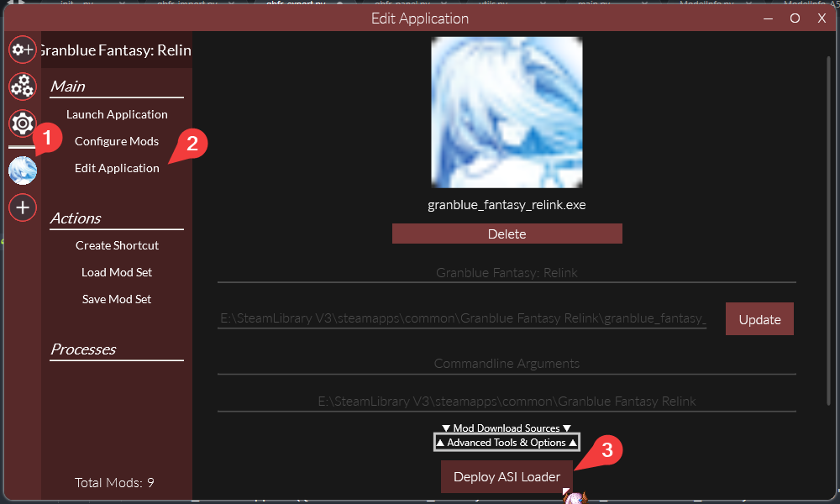Click Create Shortcut under Actions

[x=117, y=245]
